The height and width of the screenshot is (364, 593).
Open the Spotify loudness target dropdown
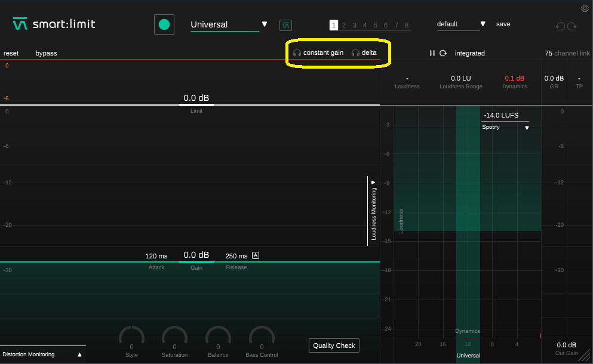point(505,127)
